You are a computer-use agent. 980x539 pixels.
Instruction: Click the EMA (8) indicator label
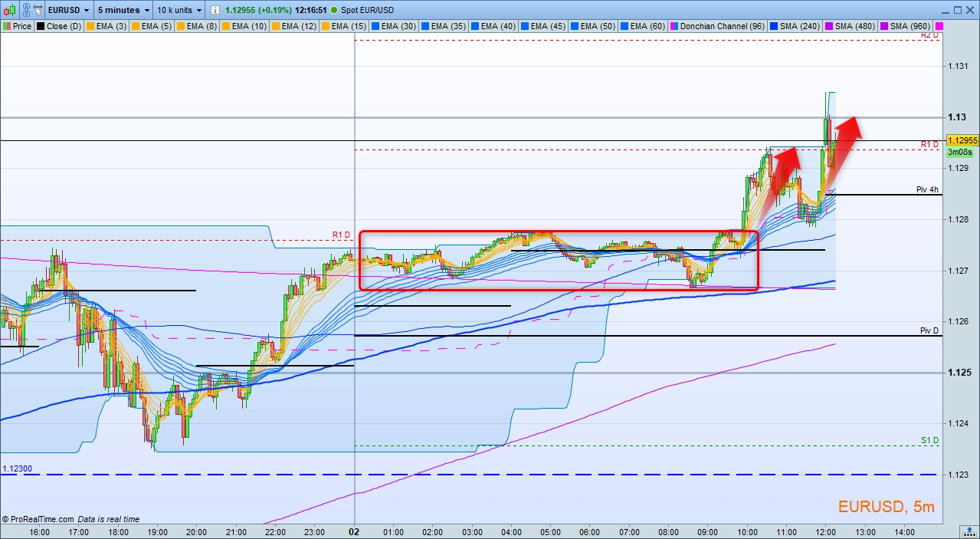click(196, 26)
